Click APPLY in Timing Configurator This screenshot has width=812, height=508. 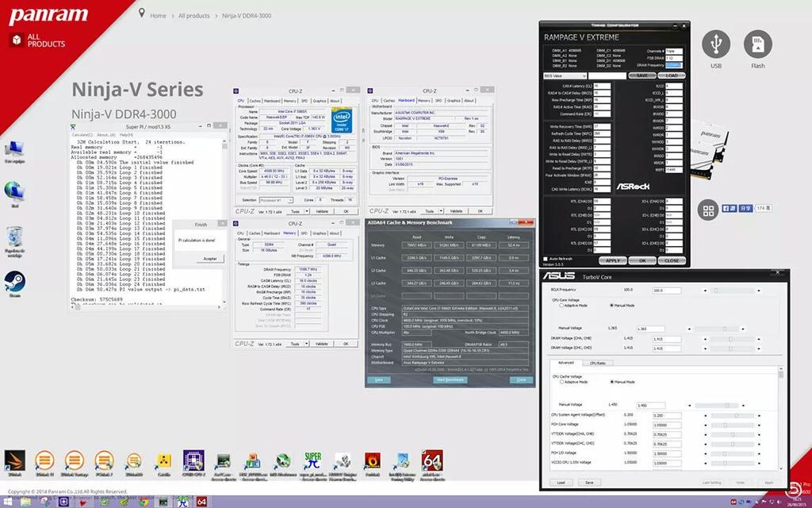tap(613, 260)
